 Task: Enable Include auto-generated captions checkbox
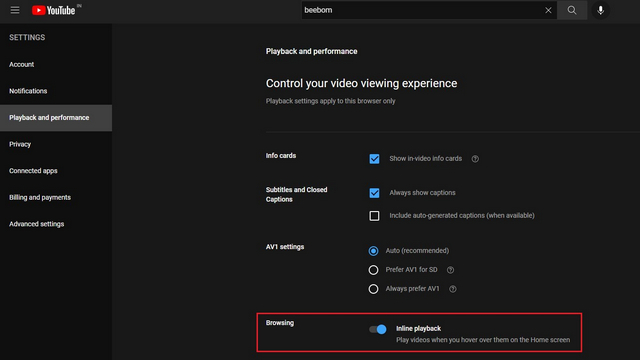[x=374, y=216]
